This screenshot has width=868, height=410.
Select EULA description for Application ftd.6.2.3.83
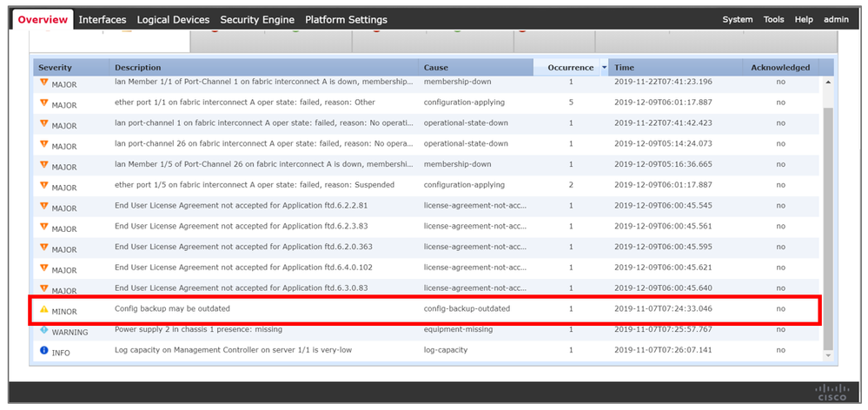click(x=241, y=227)
